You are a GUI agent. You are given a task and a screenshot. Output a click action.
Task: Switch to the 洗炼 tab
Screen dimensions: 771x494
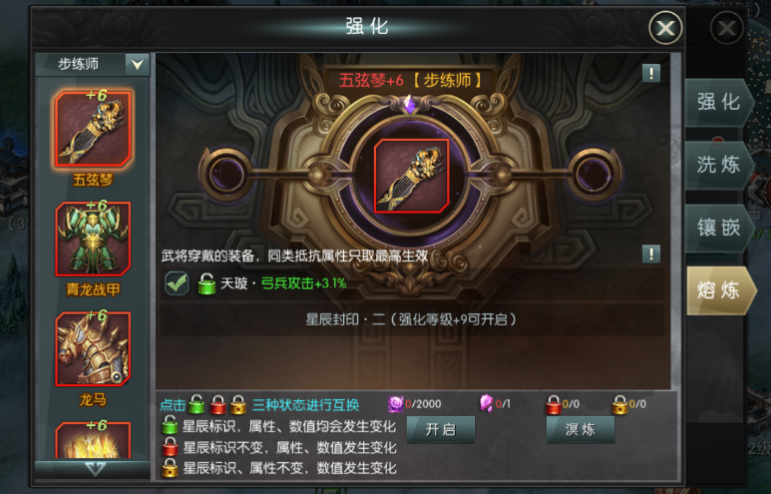[719, 165]
